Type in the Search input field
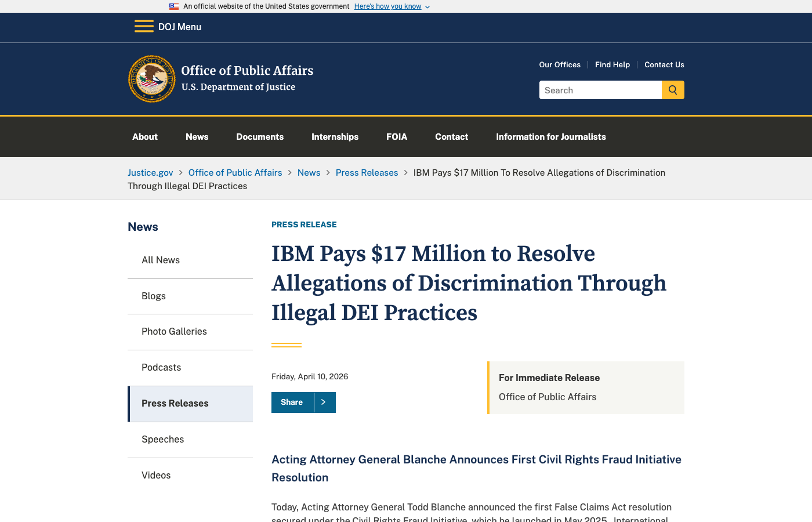 (x=600, y=90)
